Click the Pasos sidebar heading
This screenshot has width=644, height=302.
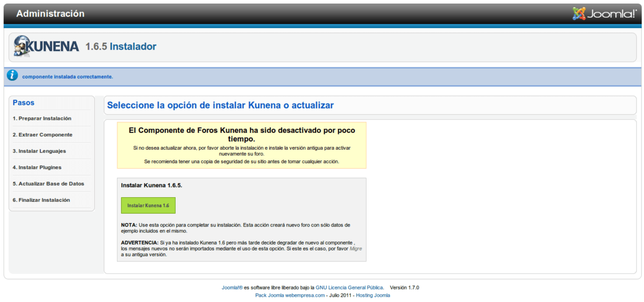tap(23, 102)
